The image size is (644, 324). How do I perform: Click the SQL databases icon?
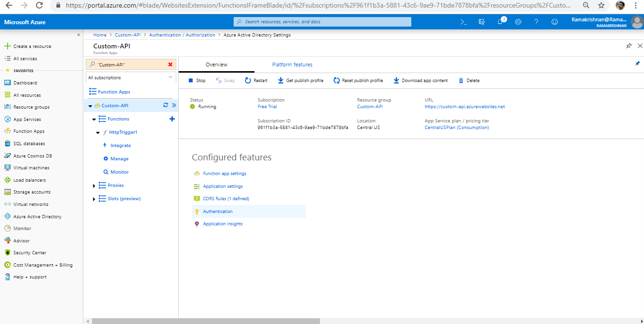coord(8,143)
